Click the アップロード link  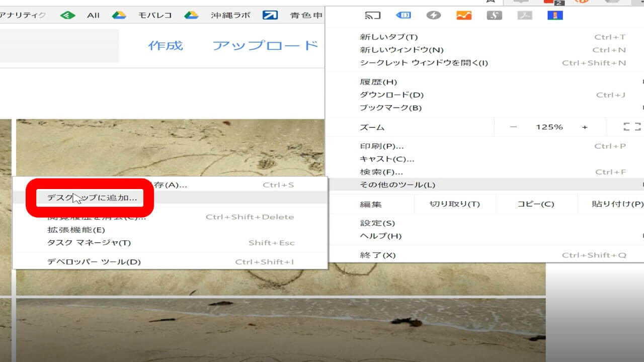265,46
